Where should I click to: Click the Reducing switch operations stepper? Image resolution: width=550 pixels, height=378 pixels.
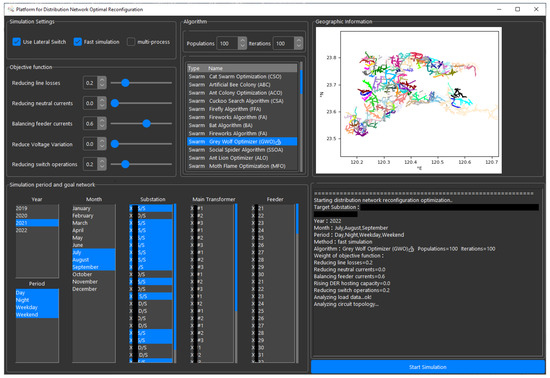(x=102, y=164)
